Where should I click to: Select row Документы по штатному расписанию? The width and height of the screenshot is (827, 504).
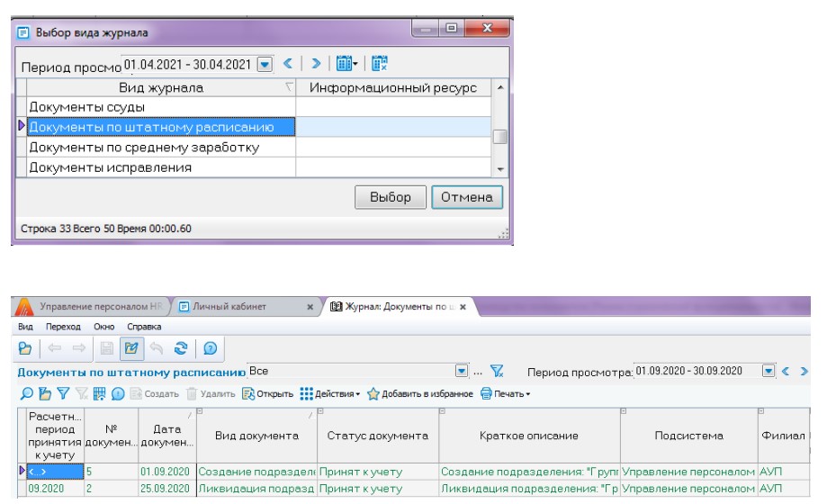(x=161, y=127)
